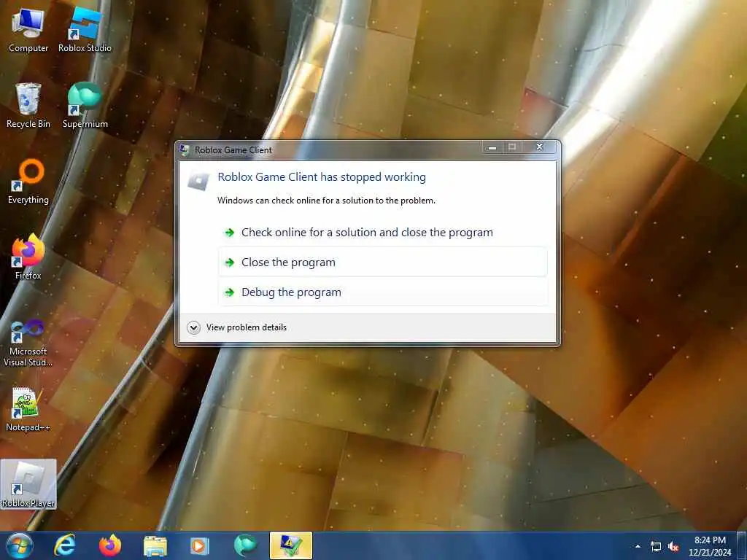Click the crashed Roblox client taskbar button
The height and width of the screenshot is (560, 747).
click(290, 545)
